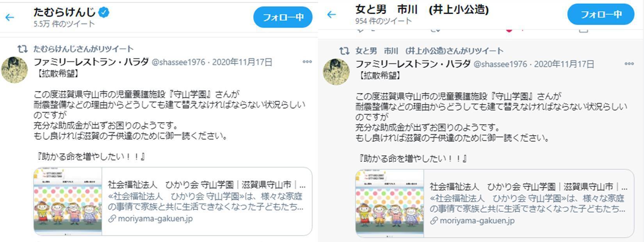Open たむらけんじさんがリツイート label
Viewport: 644px width, 242px height.
click(x=84, y=49)
